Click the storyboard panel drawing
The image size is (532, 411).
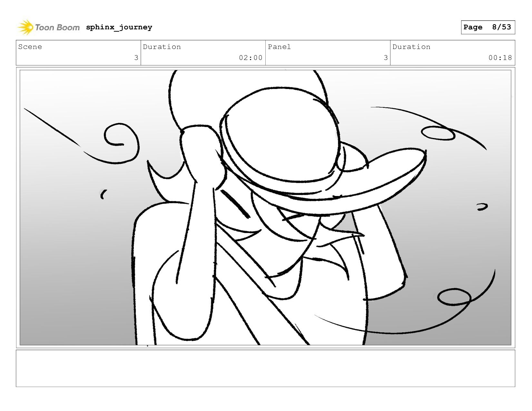click(265, 207)
